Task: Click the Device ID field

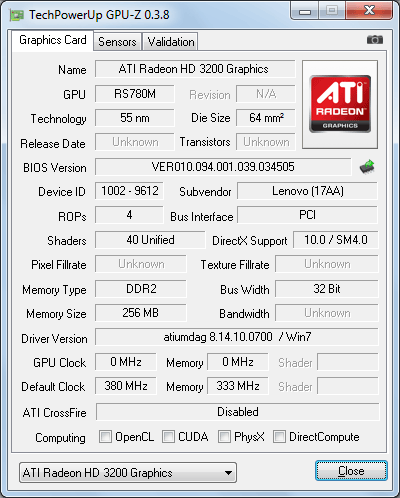Action: pos(129,191)
